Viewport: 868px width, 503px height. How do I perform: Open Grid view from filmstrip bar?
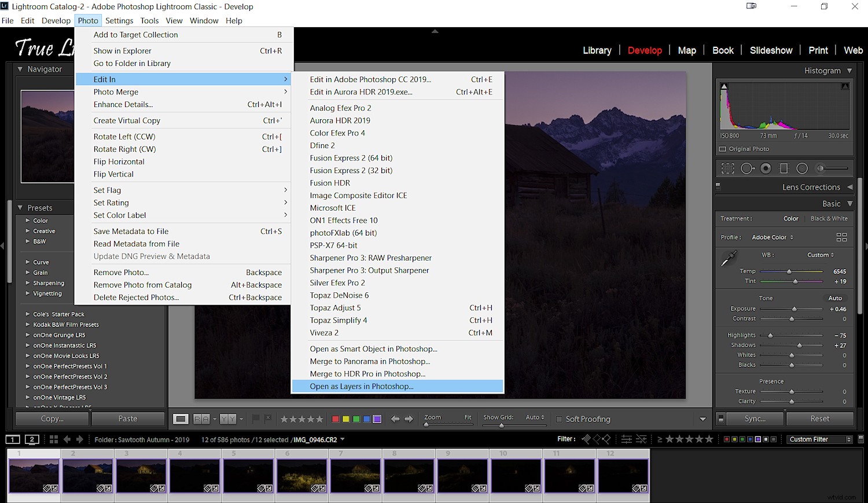[53, 439]
